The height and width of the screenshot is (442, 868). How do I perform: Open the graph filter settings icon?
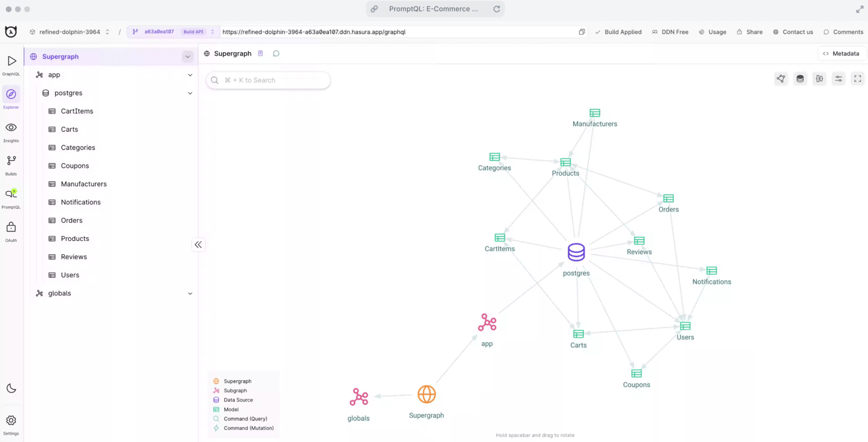[838, 78]
